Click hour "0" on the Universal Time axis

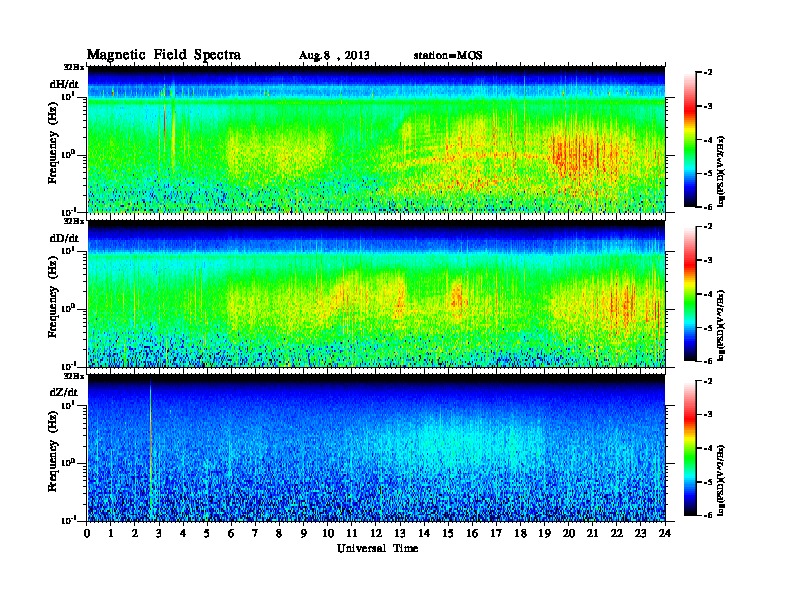(x=88, y=533)
